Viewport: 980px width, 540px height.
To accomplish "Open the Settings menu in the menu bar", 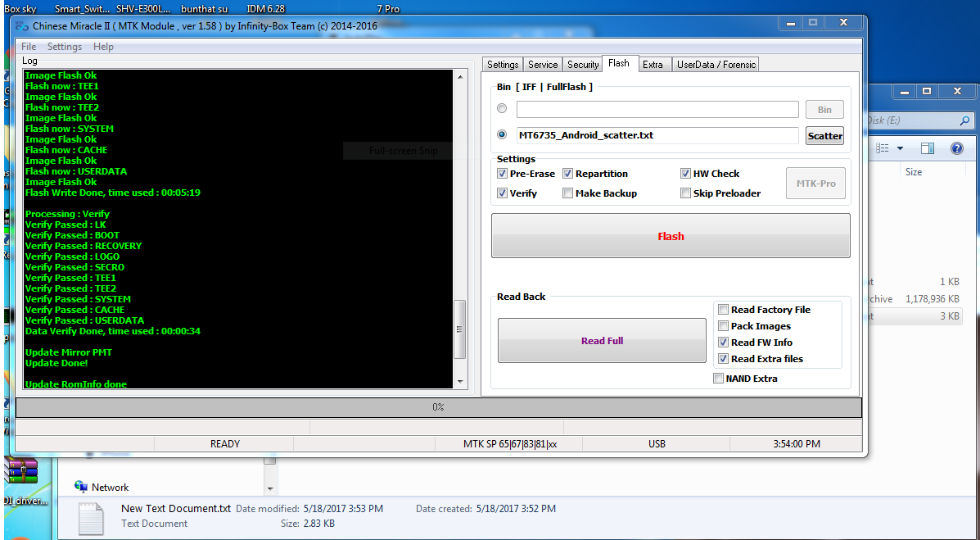I will [65, 47].
